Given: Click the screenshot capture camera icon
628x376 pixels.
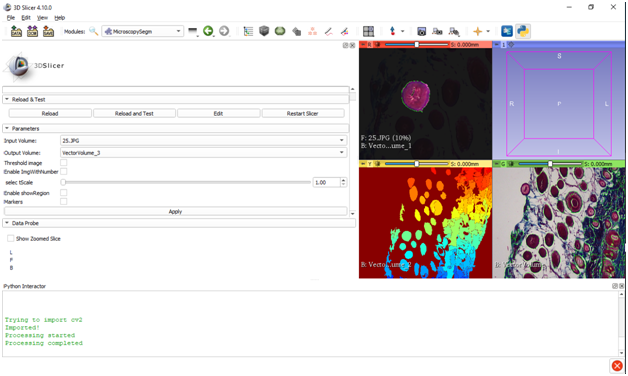Looking at the screenshot, I should pyautogui.click(x=421, y=31).
